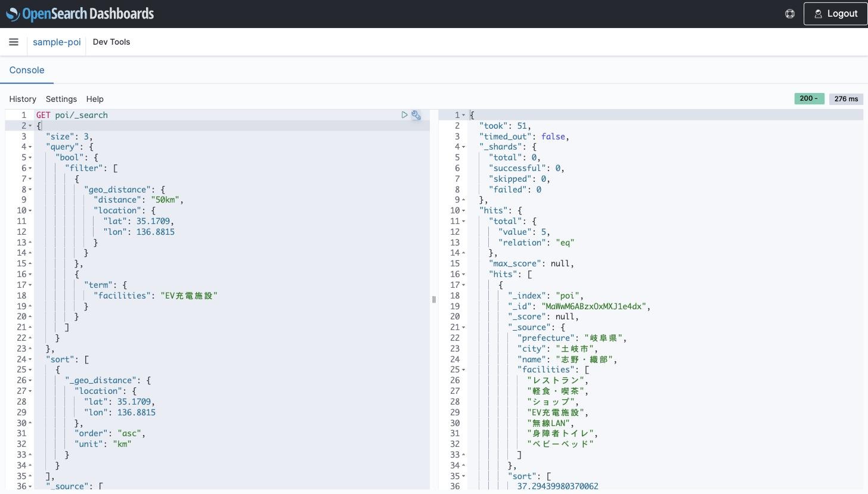The height and width of the screenshot is (494, 868).
Task: Collapse sort "location" fold at line 27
Action: click(x=30, y=391)
